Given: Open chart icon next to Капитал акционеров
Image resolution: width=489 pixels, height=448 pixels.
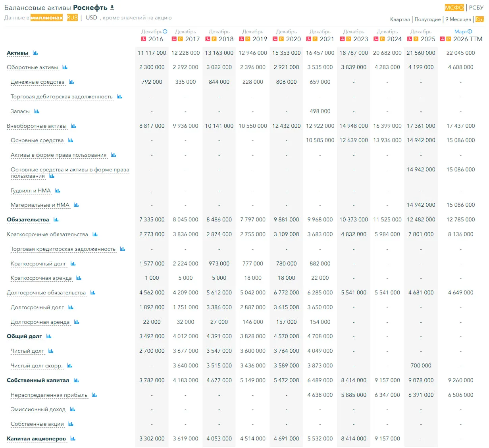Looking at the screenshot, I should pyautogui.click(x=73, y=439).
